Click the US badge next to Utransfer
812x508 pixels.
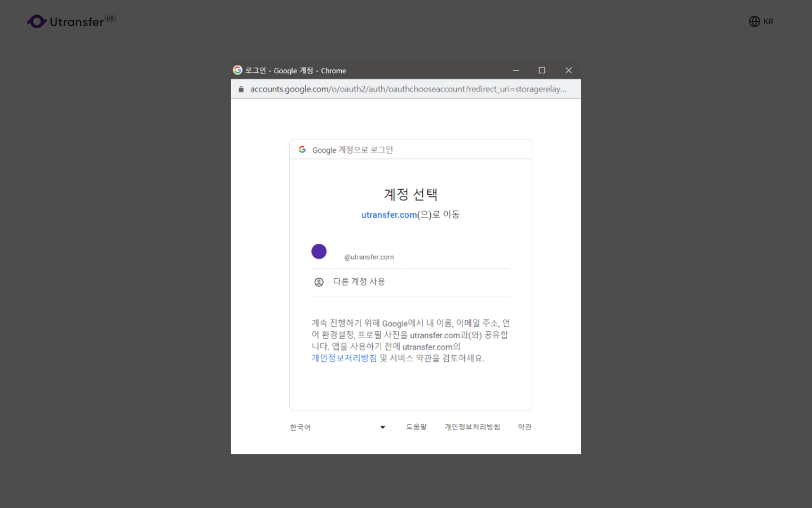pos(111,18)
